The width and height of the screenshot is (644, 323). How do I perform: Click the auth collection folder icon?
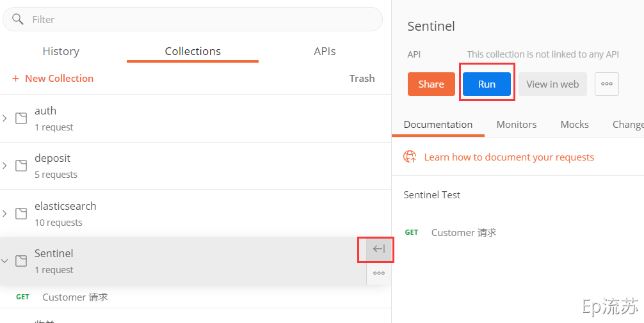[21, 118]
